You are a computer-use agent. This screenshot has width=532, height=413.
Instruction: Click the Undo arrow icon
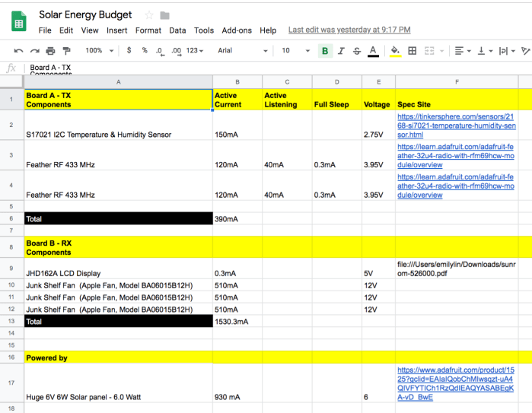click(18, 51)
